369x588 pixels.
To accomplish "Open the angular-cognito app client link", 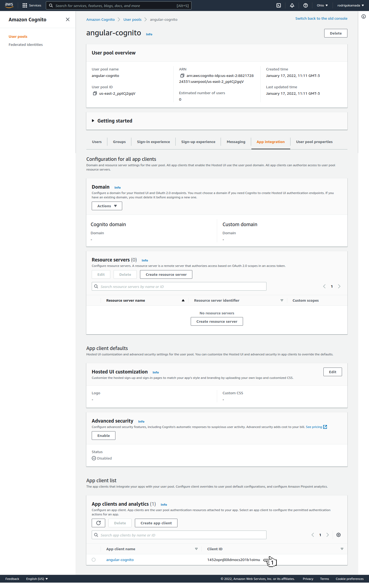I will click(x=120, y=560).
